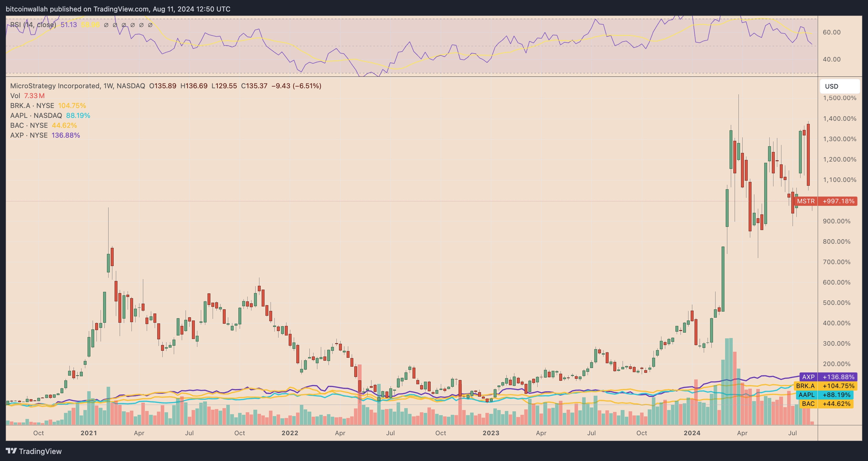This screenshot has width=868, height=461.
Task: Click the TradingView logo at bottom left
Action: [34, 451]
